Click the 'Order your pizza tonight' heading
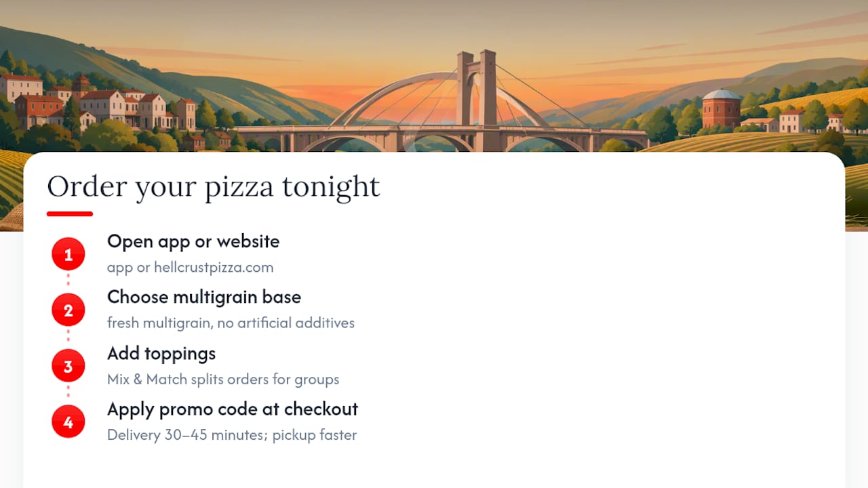Screen dimensions: 868x488 (x=213, y=186)
